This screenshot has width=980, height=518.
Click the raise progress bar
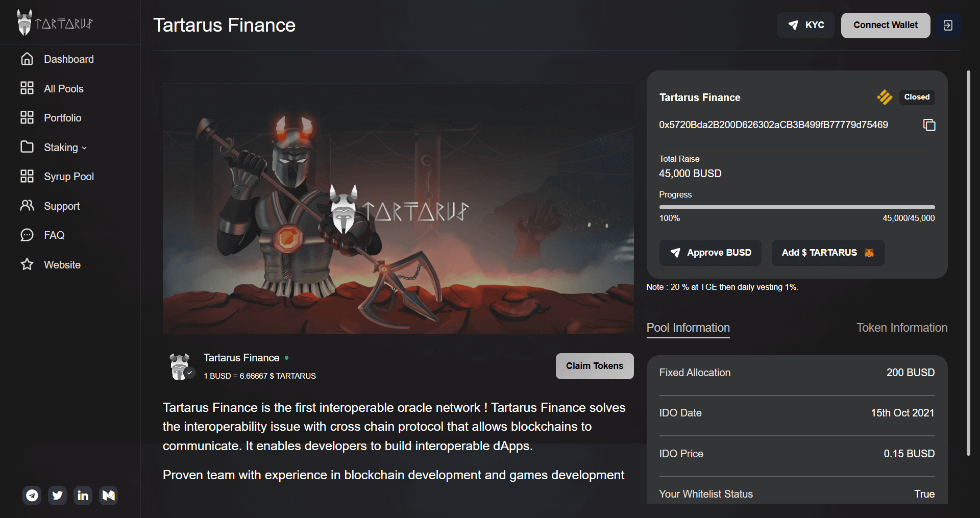[797, 207]
